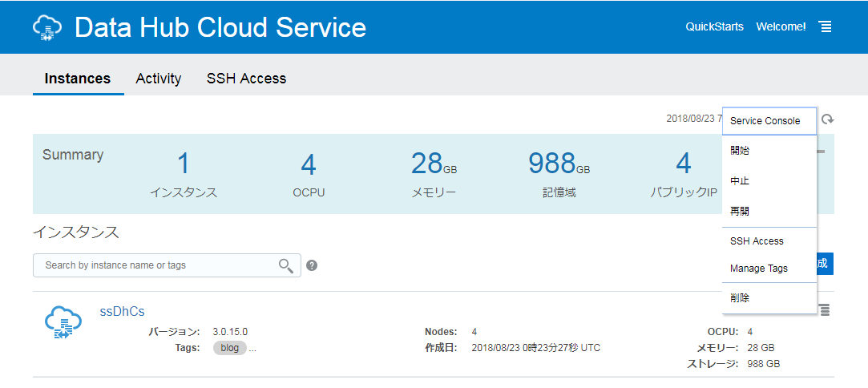The width and height of the screenshot is (868, 388).
Task: Expand the tags ellipsis after blog
Action: pos(252,348)
